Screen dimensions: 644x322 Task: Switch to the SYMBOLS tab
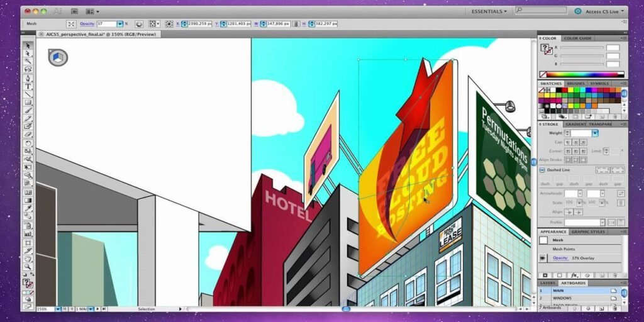coord(599,84)
